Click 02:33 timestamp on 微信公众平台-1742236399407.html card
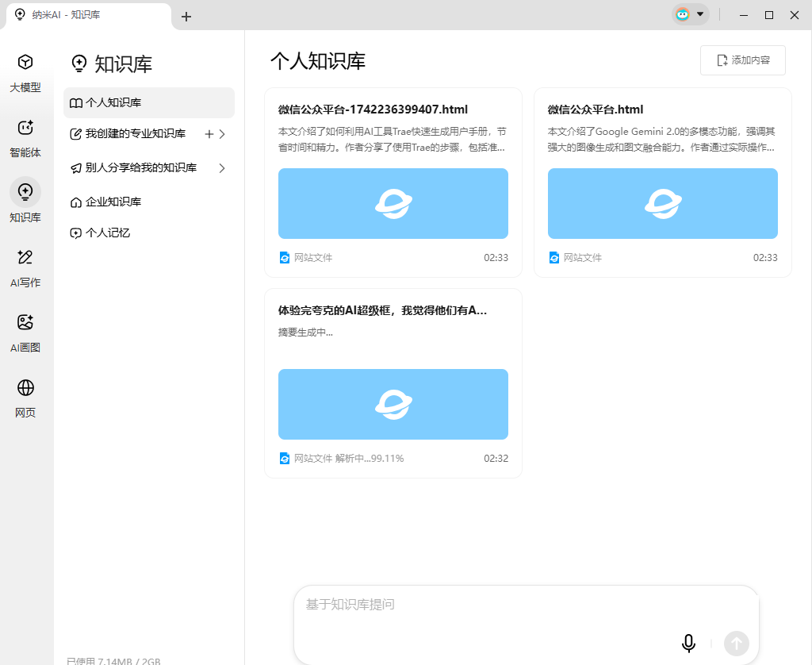 click(x=496, y=258)
